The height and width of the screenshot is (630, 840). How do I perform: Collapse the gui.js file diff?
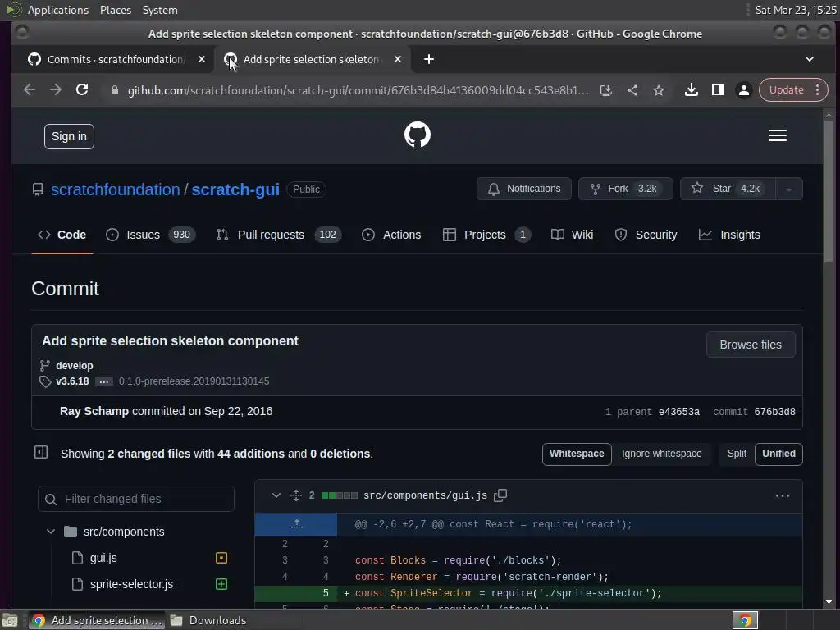(x=276, y=495)
